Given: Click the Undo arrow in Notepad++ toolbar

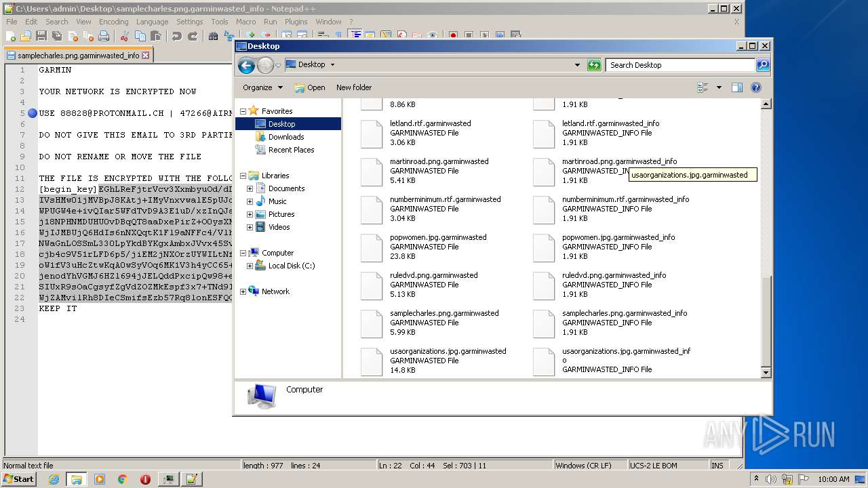Looking at the screenshot, I should tap(177, 36).
